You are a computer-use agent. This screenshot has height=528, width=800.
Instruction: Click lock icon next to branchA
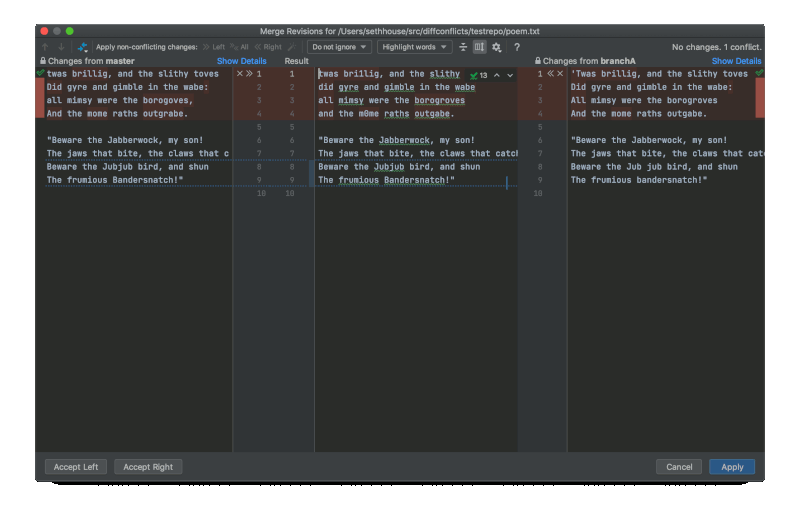(538, 61)
